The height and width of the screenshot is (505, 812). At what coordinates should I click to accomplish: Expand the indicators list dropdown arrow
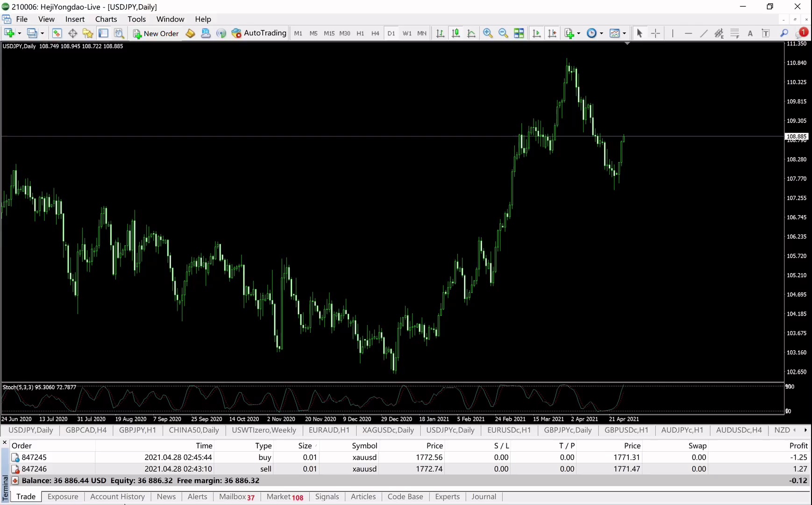point(579,33)
